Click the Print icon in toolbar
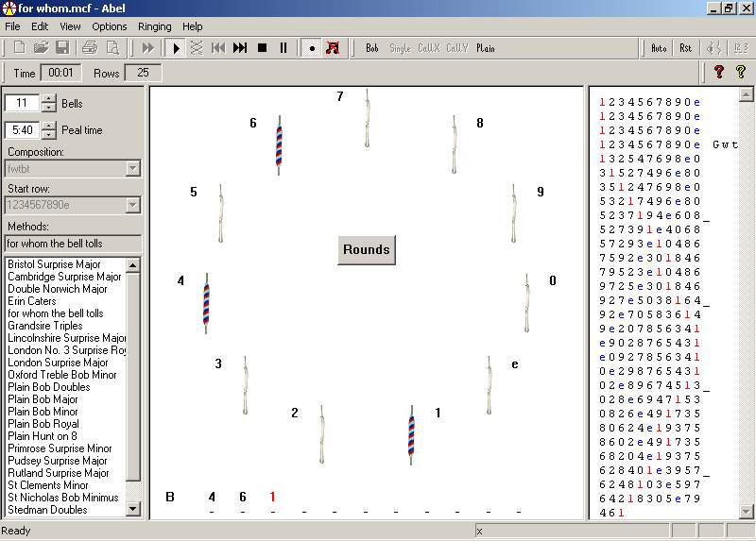The width and height of the screenshot is (756, 541). [90, 48]
